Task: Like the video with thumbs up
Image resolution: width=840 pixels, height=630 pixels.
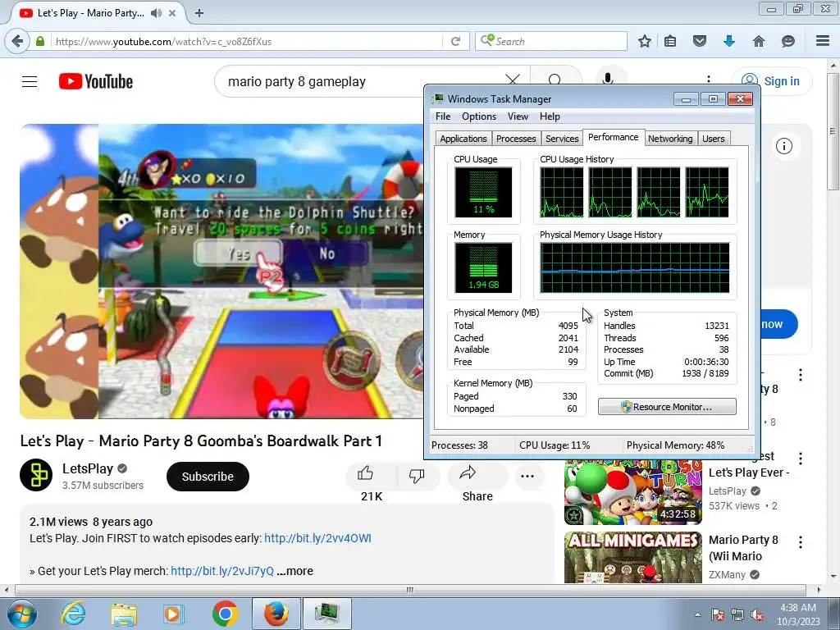Action: click(x=365, y=473)
